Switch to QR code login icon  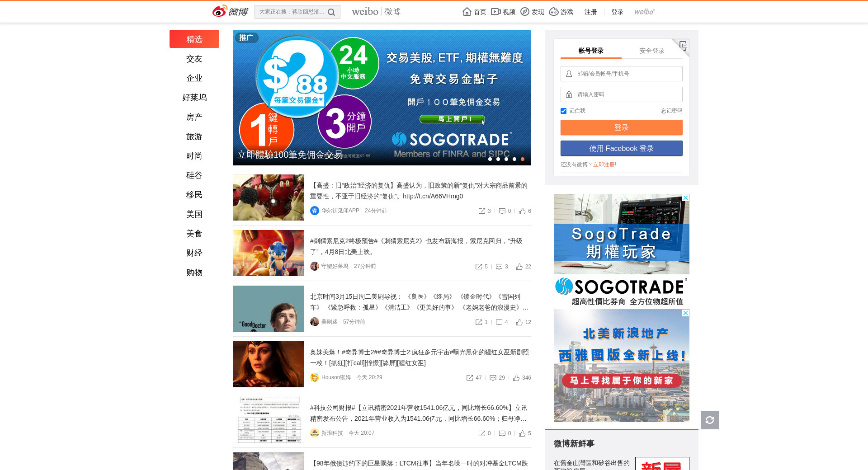pyautogui.click(x=683, y=46)
